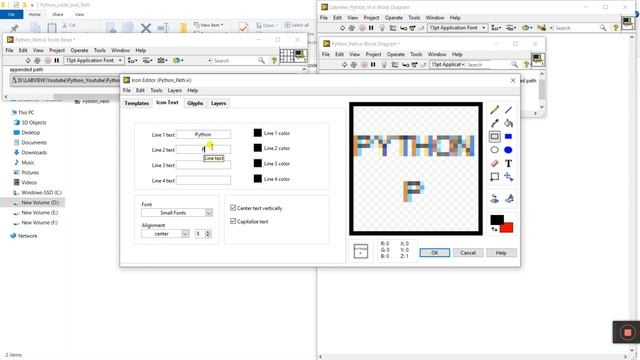Open Operate menu in Labview_Python block diagram

tap(394, 18)
